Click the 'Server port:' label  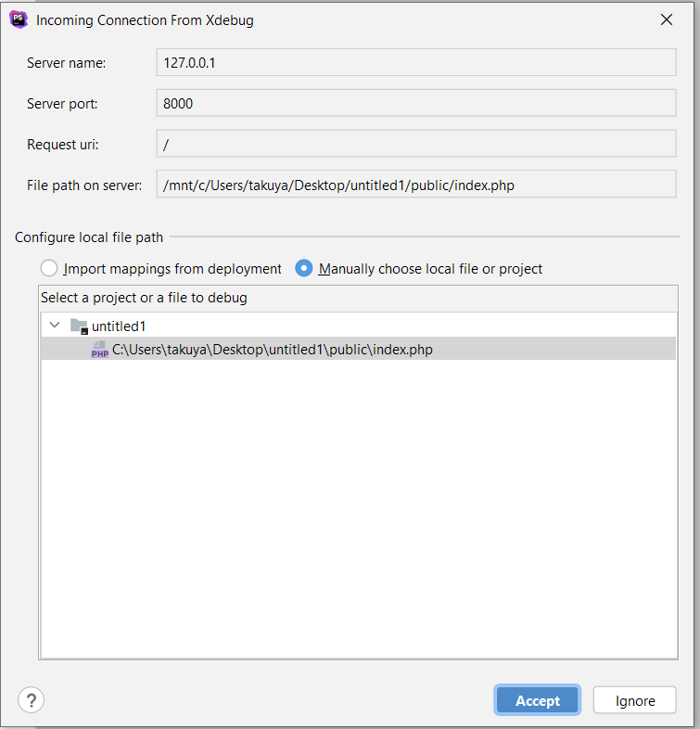(x=62, y=104)
